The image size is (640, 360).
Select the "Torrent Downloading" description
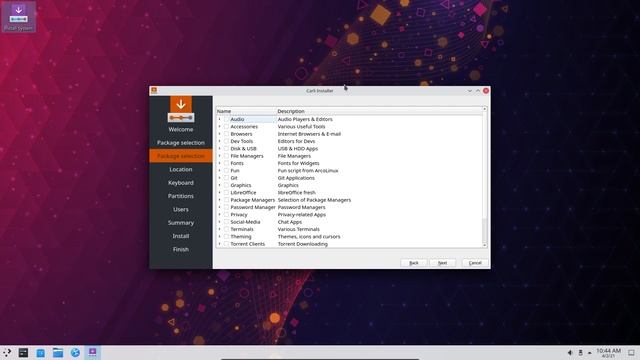302,244
